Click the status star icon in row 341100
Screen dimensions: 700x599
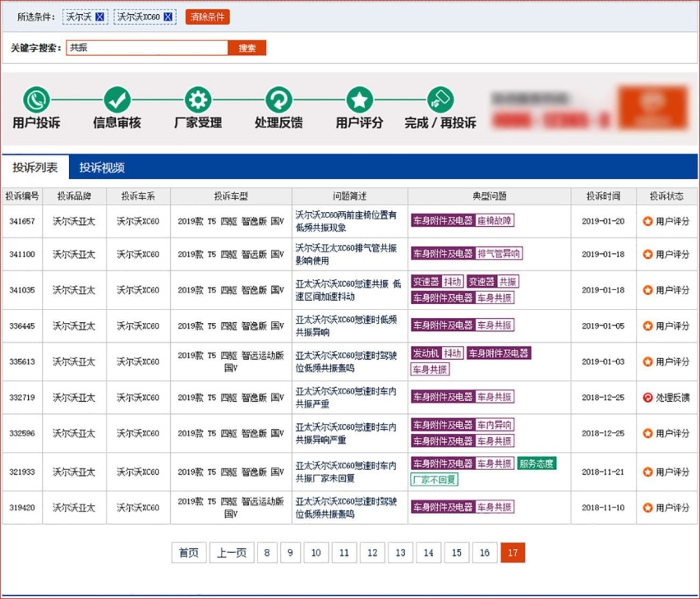(647, 255)
